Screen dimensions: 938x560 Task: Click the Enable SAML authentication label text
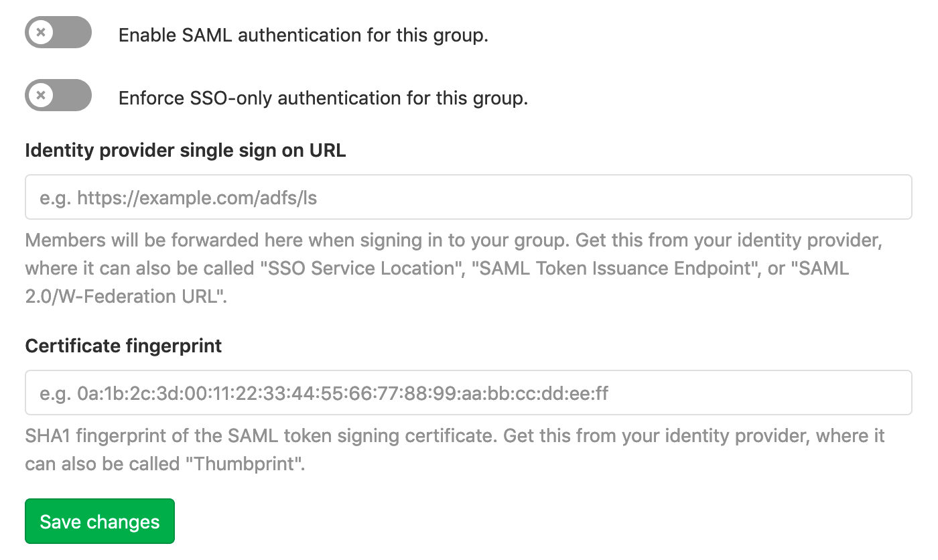point(304,34)
